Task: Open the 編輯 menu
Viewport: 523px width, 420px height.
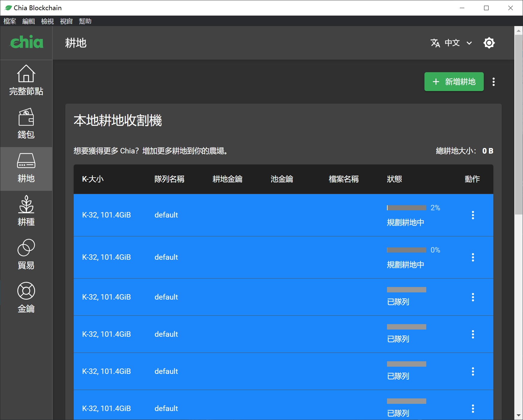Action: point(28,21)
